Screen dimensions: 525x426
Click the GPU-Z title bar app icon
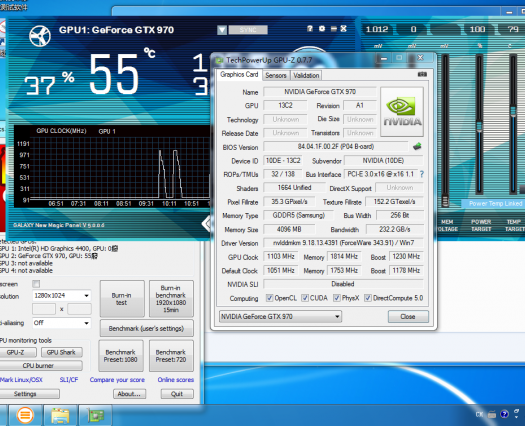(x=220, y=61)
